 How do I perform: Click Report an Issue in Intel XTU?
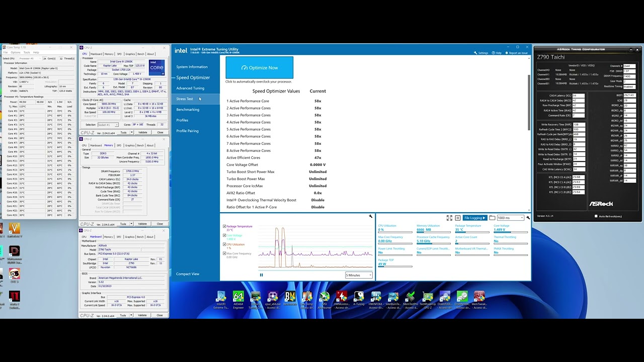click(x=516, y=53)
